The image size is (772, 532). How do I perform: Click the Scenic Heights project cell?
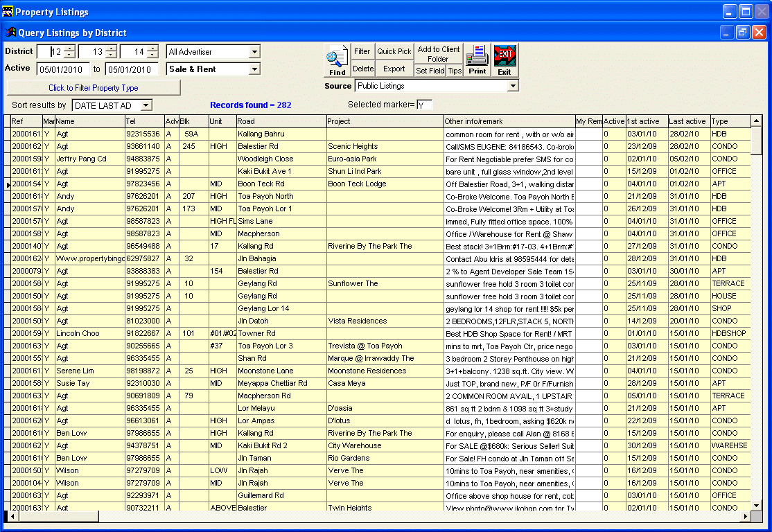(x=385, y=146)
